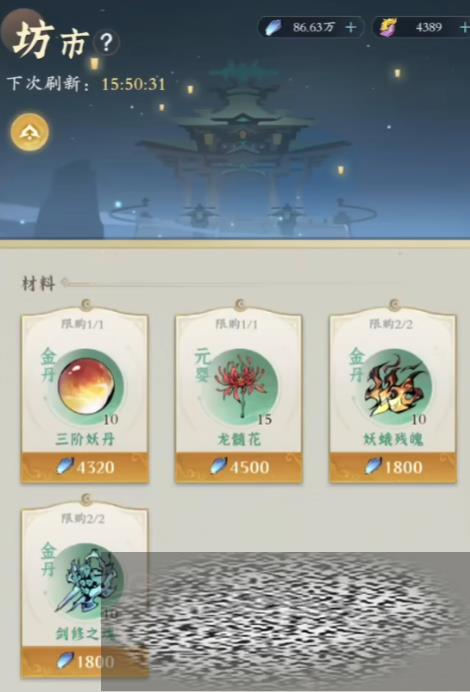Buy 剑修之魂 for 1800 stones
Viewport: 470px width, 692px height.
click(x=85, y=661)
